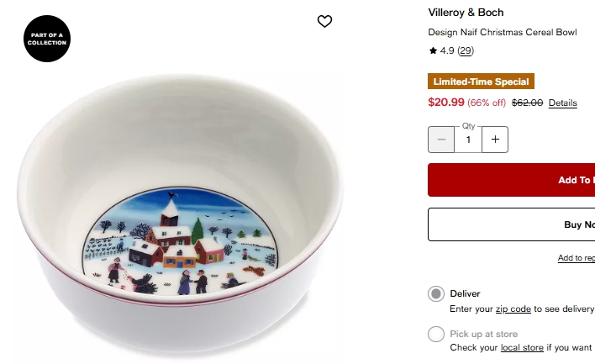Open the 29 reviews link

(x=466, y=50)
